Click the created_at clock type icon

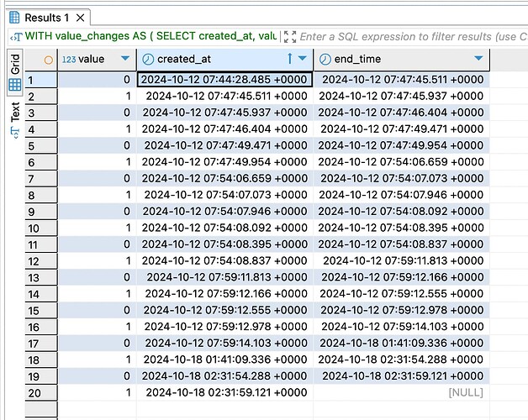point(148,60)
